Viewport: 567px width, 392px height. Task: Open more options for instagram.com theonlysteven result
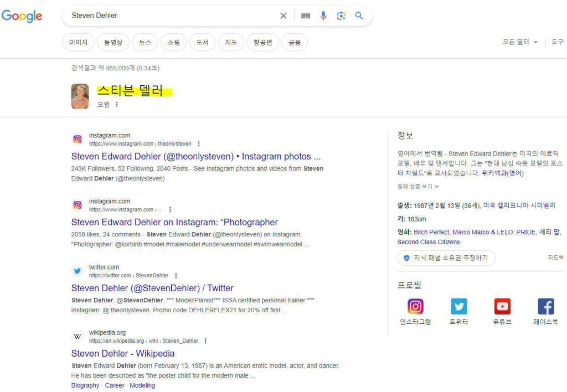click(x=199, y=143)
